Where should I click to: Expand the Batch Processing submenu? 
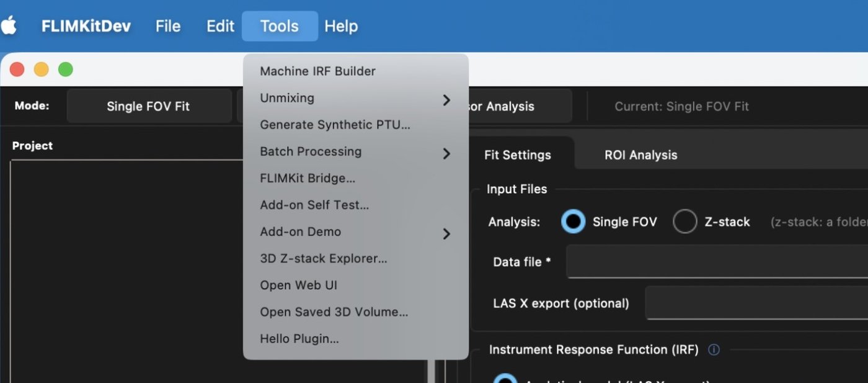355,151
